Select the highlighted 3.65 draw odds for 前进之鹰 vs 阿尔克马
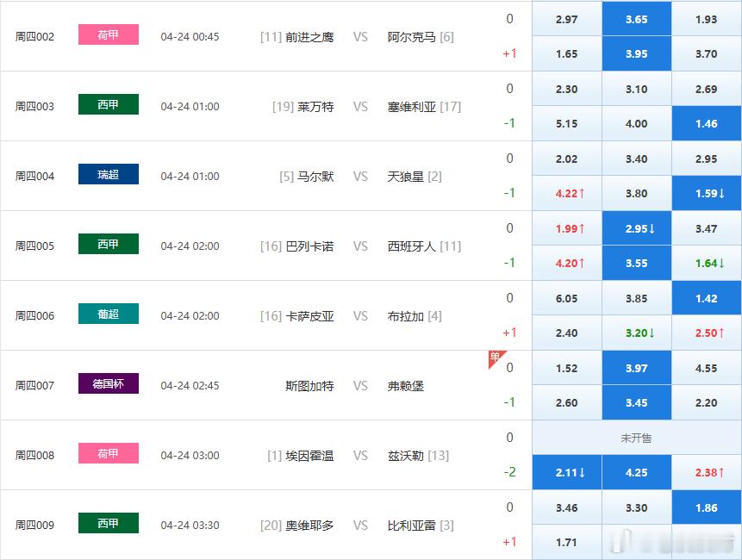Image resolution: width=742 pixels, height=560 pixels. pos(636,19)
